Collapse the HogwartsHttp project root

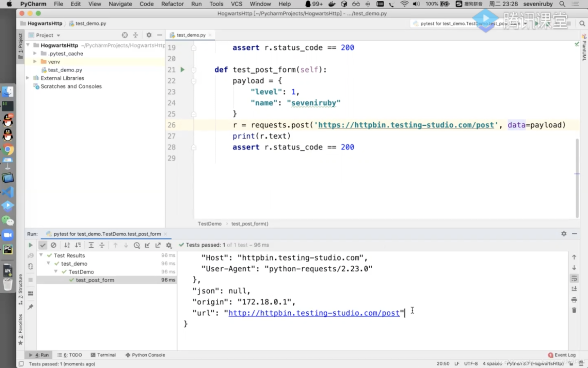pyautogui.click(x=28, y=45)
